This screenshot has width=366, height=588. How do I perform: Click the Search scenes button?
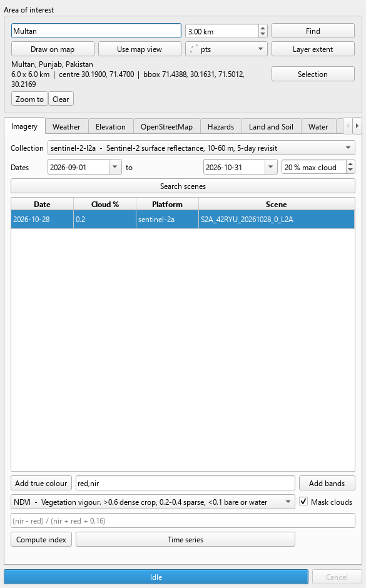tap(183, 186)
